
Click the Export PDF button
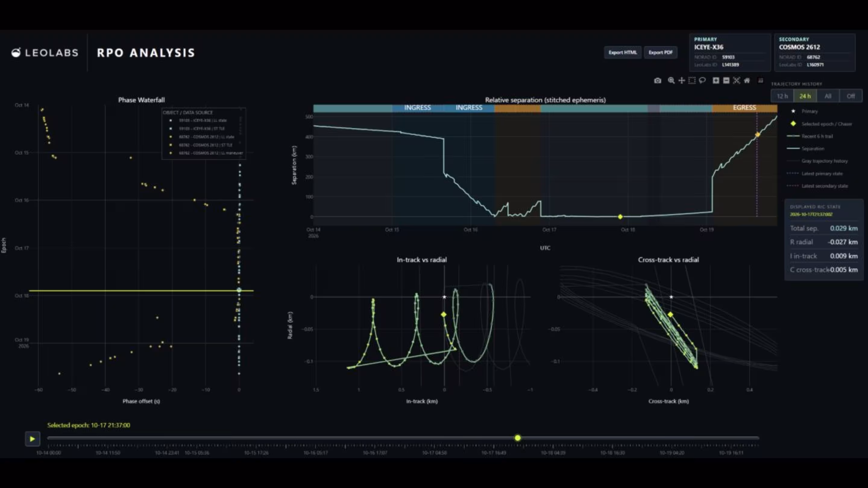(660, 52)
